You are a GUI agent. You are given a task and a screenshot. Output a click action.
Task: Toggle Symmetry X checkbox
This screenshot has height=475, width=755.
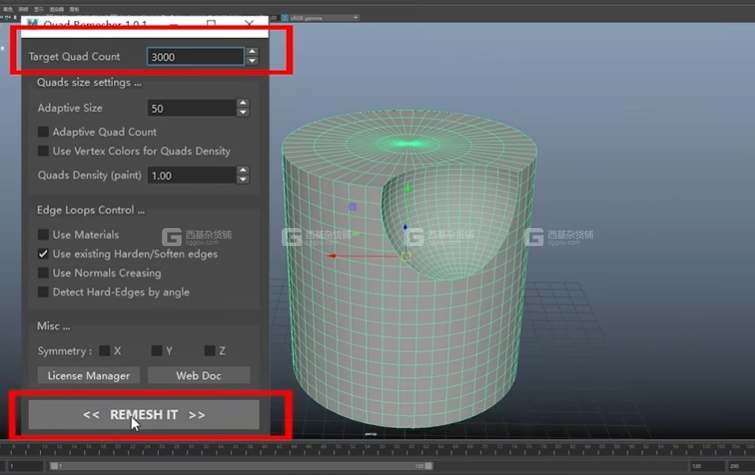(x=104, y=351)
